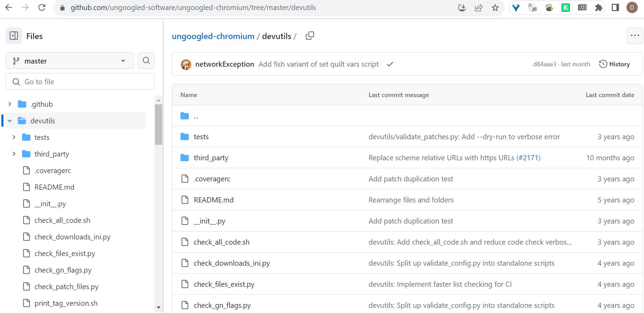Open the History button
Viewport: 644px width, 313px height.
pos(614,64)
